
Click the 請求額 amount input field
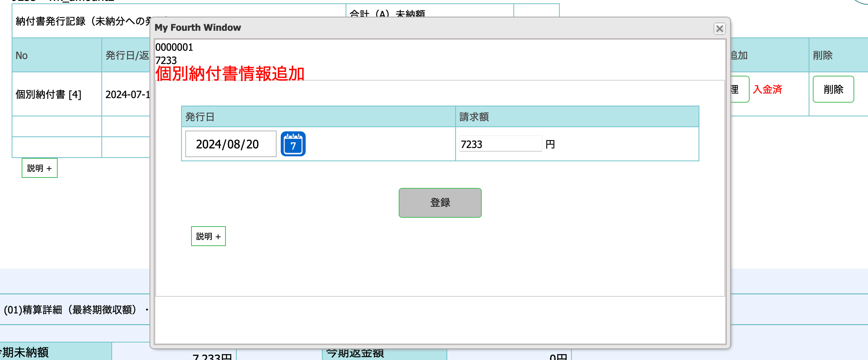point(500,144)
